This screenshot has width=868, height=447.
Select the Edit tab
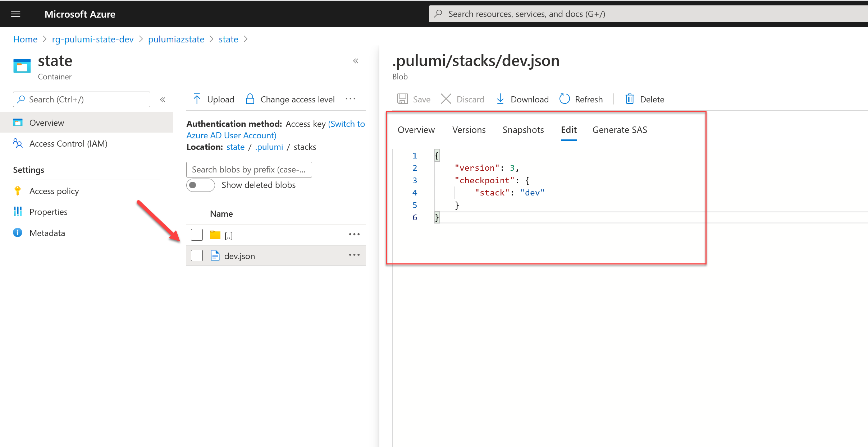[568, 130]
